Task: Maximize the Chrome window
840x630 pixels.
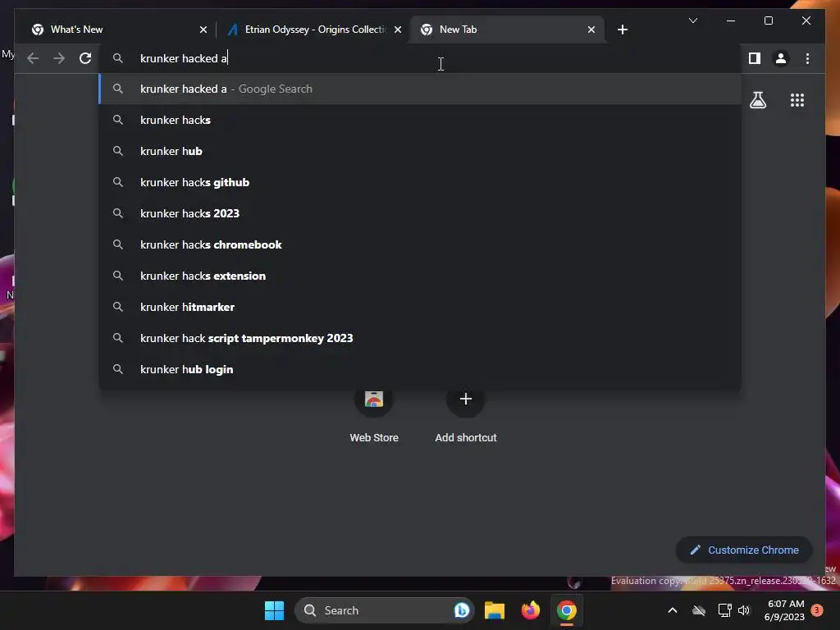Action: coord(768,21)
